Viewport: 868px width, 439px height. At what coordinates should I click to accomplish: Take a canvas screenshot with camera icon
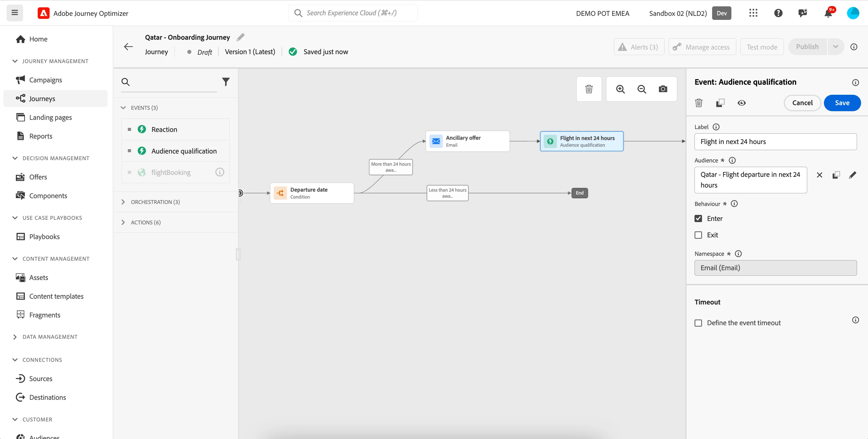[663, 89]
